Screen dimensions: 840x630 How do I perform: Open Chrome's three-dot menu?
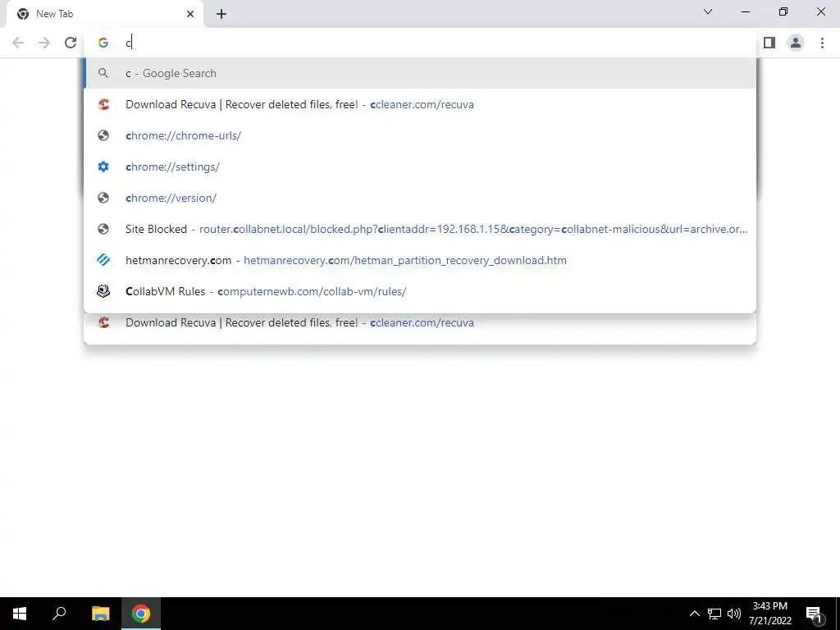[822, 43]
